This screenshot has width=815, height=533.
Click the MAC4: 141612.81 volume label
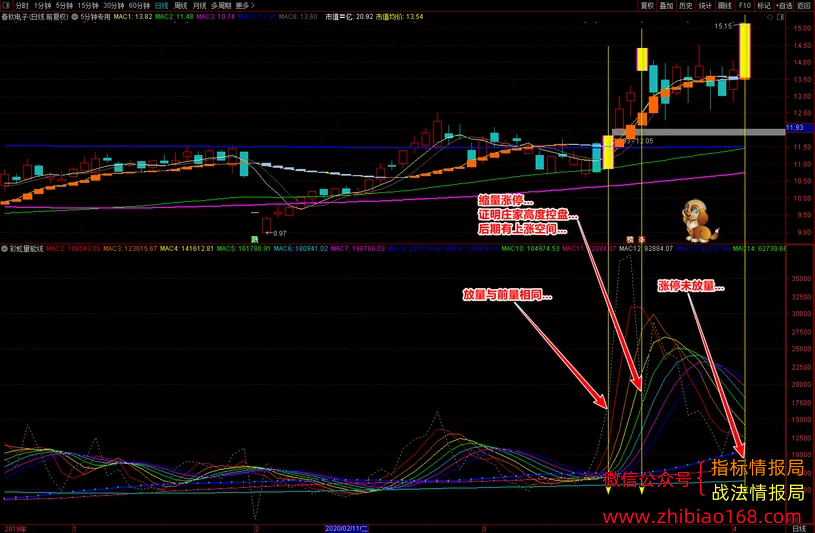pyautogui.click(x=187, y=249)
